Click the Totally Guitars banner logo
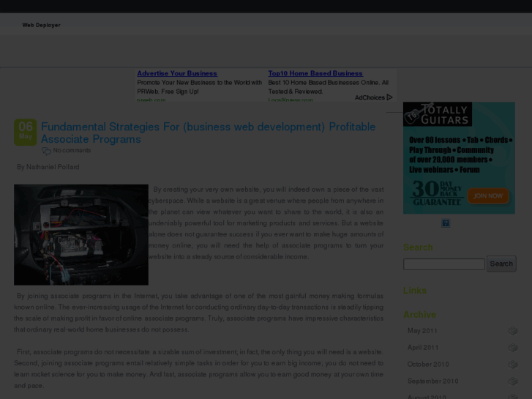532x399 pixels. click(438, 114)
